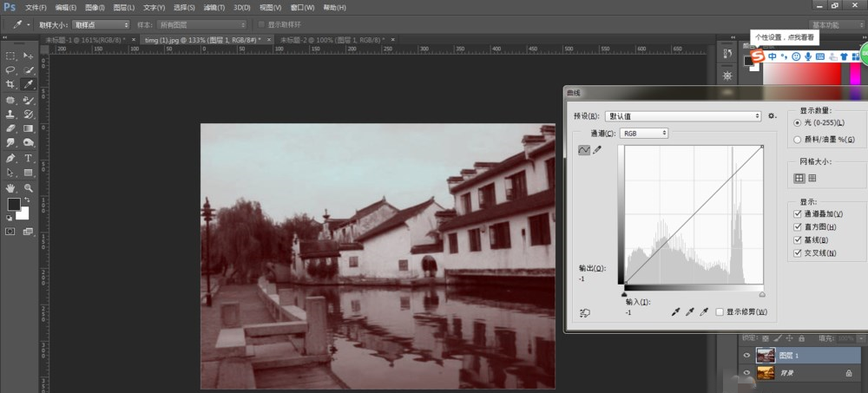Image resolution: width=868 pixels, height=393 pixels.
Task: Open the Curves preset options gear
Action: click(x=771, y=115)
